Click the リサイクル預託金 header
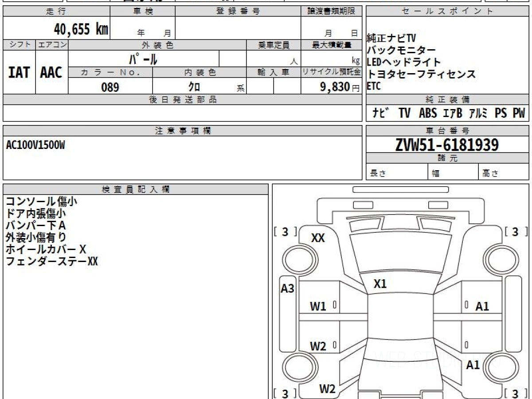Image resolution: width=532 pixels, height=399 pixels. coord(331,72)
